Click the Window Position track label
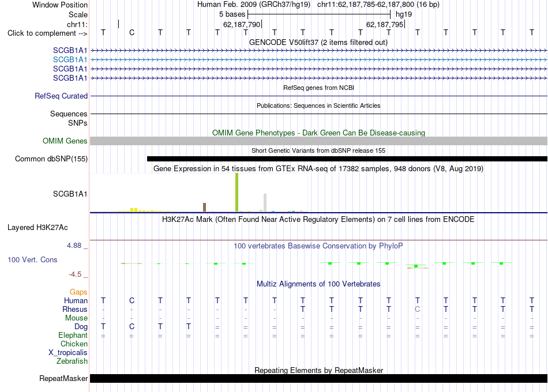 pos(60,5)
